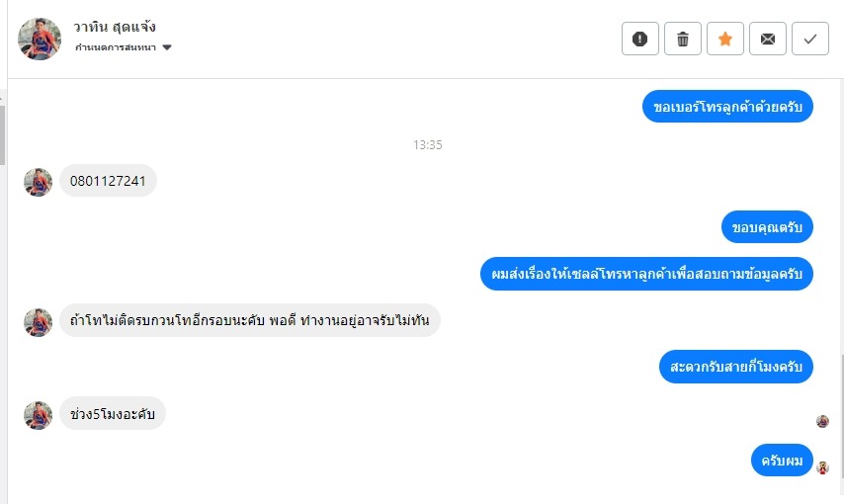This screenshot has width=844, height=504.
Task: Click the seen-by avatar above ครับผม
Action: [x=822, y=421]
